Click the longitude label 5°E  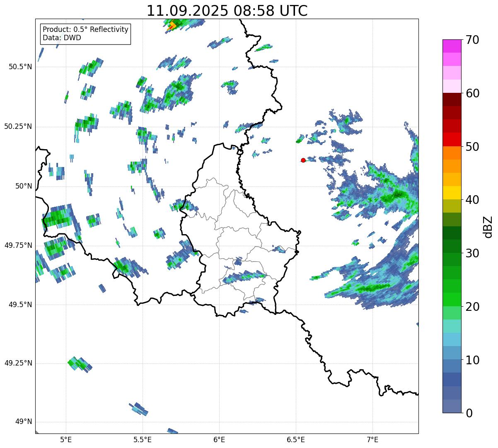[x=66, y=439]
